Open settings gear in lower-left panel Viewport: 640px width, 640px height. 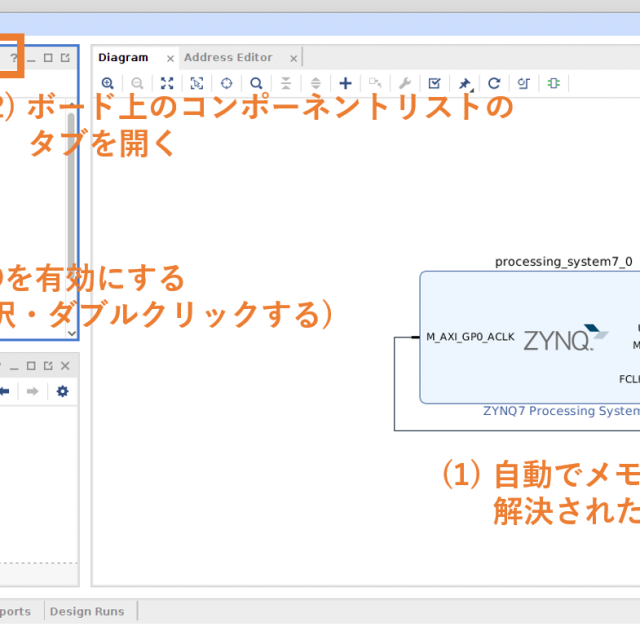62,391
